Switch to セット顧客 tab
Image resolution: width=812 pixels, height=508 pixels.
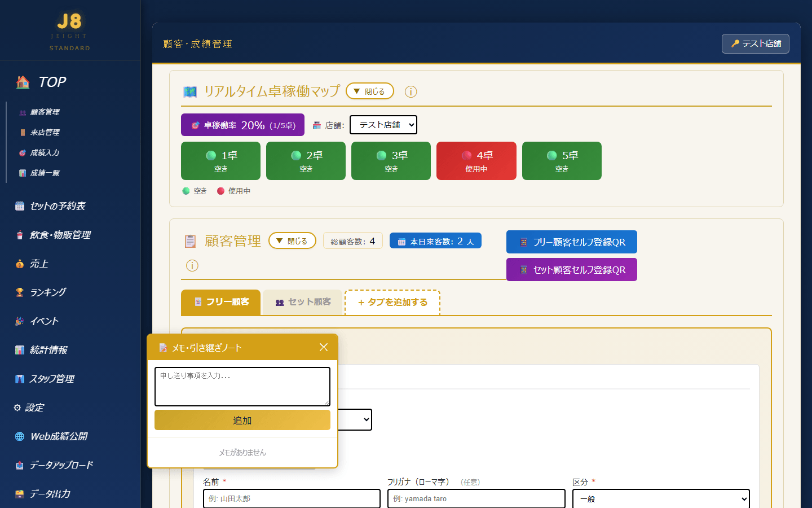pyautogui.click(x=303, y=302)
